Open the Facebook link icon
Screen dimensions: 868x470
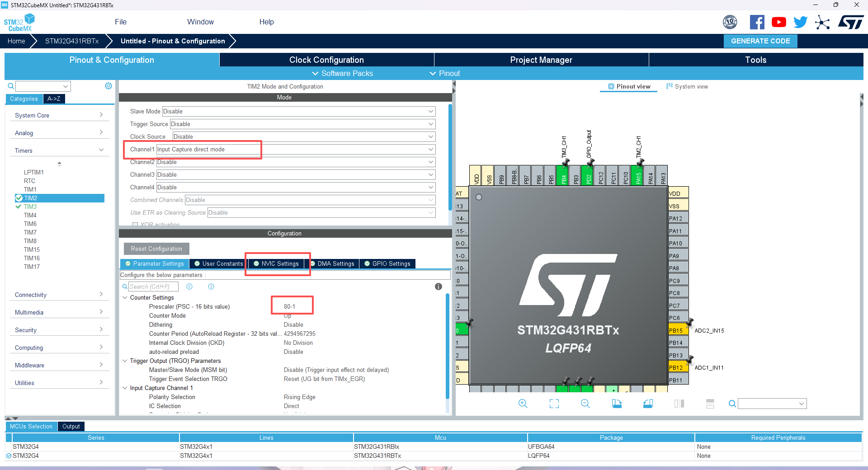(x=757, y=22)
